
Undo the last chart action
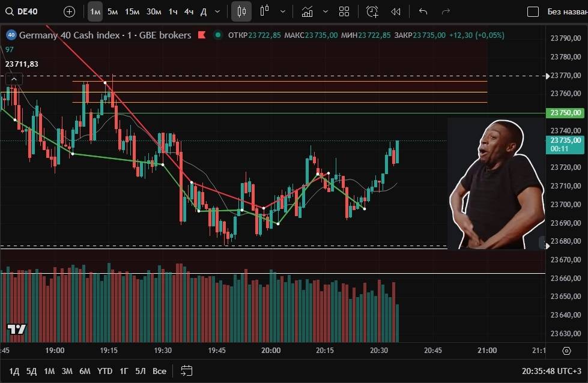423,11
